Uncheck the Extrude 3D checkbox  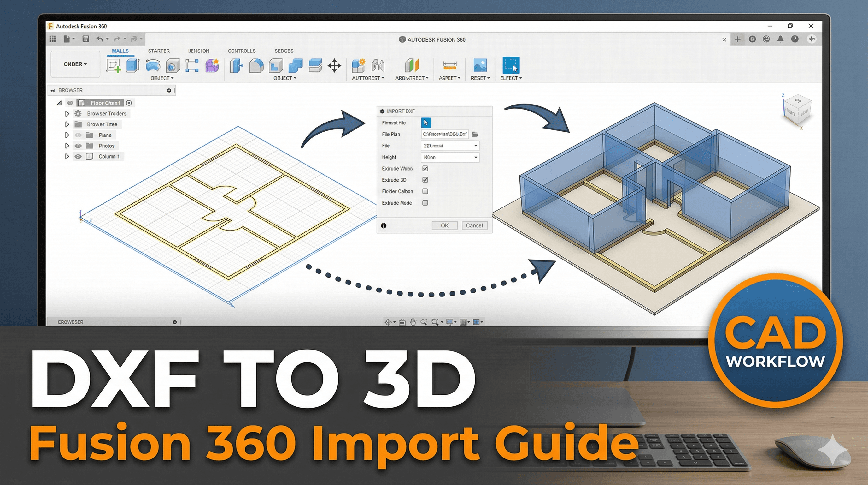point(425,180)
